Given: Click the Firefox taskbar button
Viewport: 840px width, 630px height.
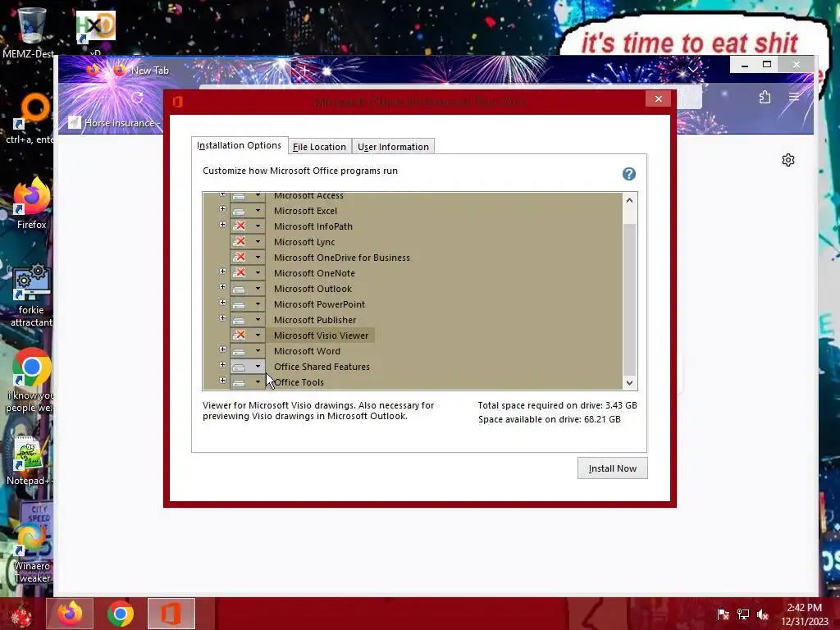Looking at the screenshot, I should click(x=71, y=614).
